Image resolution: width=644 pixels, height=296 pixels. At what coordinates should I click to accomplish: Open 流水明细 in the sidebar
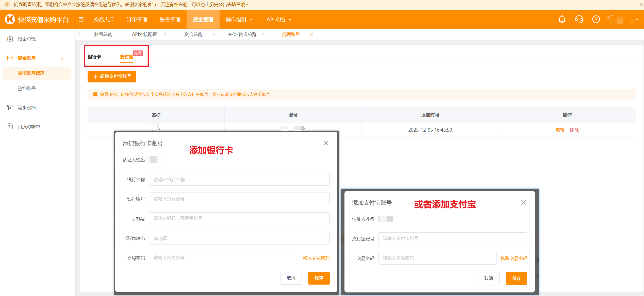click(26, 108)
